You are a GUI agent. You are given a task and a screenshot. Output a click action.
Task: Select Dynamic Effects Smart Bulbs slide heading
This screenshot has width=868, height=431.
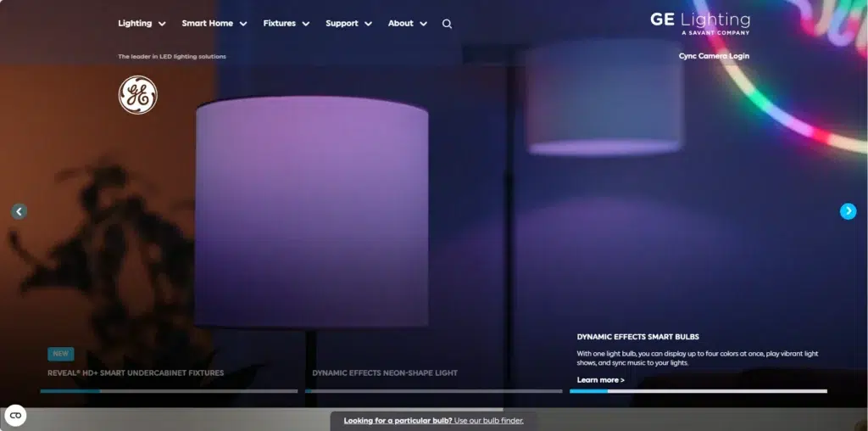pos(637,337)
